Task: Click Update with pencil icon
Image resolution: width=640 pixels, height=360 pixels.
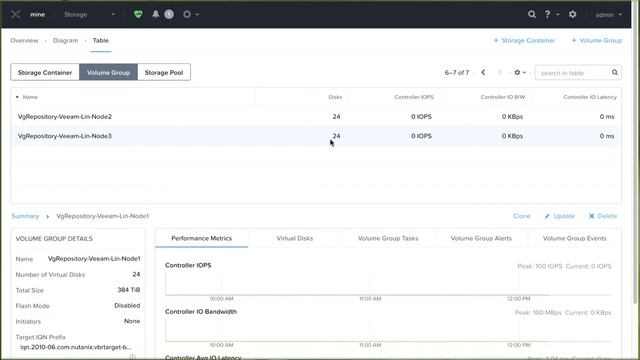Action: 560,216
